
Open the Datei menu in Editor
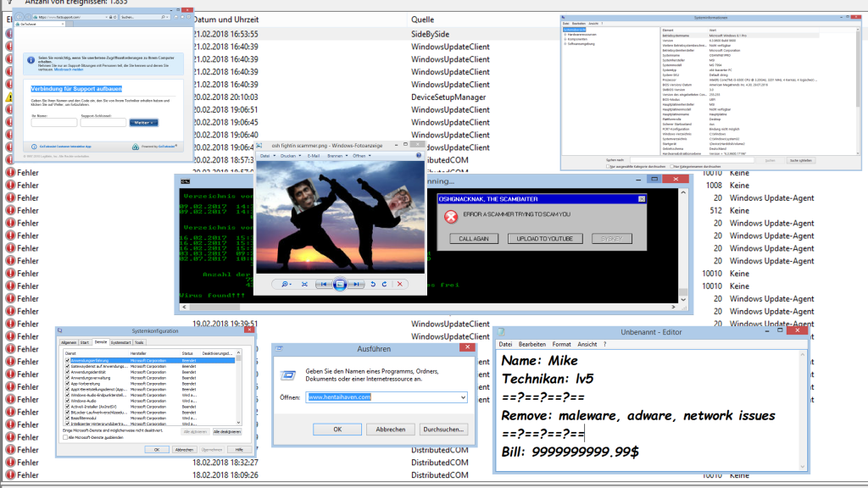click(505, 344)
